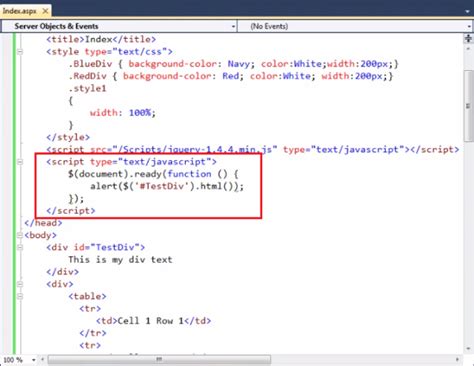Click the 'This is my div text' line

120,260
